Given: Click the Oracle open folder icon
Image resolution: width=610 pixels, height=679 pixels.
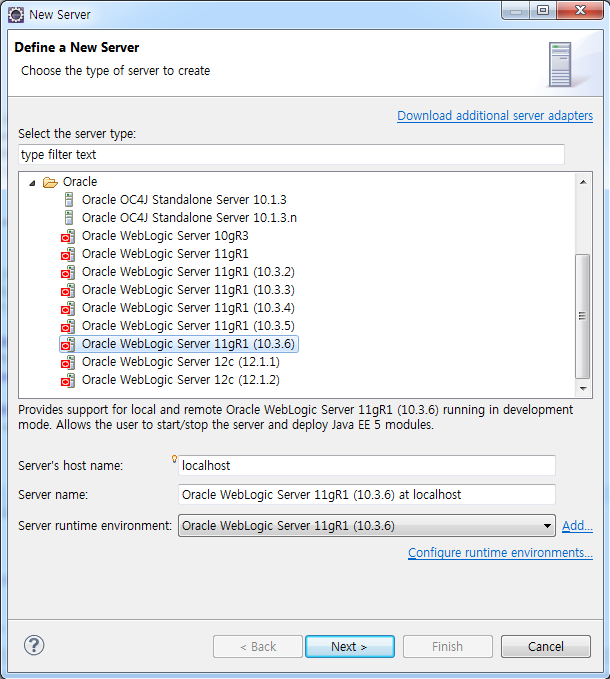Looking at the screenshot, I should coord(50,182).
